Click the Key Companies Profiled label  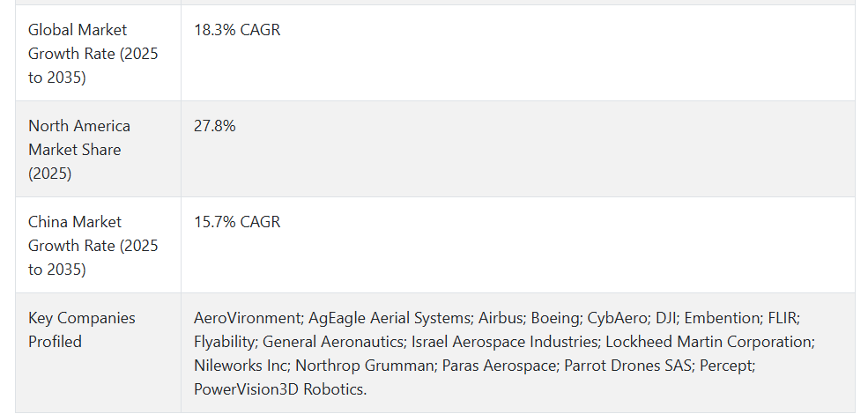[x=82, y=329]
